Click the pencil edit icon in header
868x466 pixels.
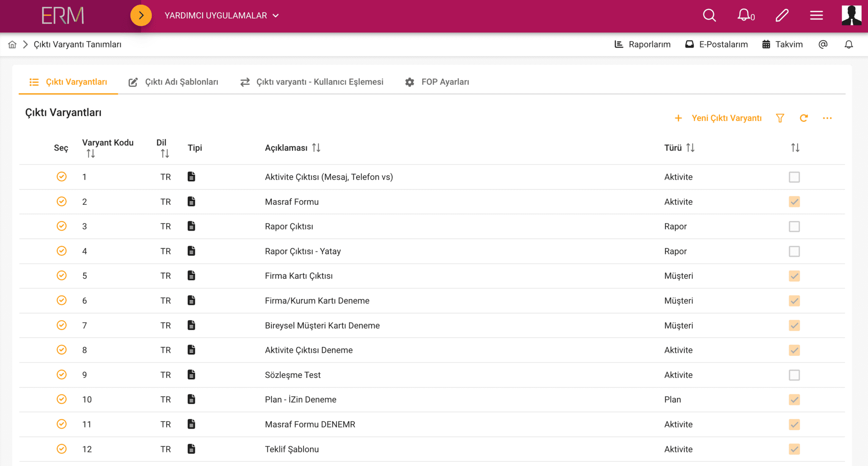tap(782, 16)
